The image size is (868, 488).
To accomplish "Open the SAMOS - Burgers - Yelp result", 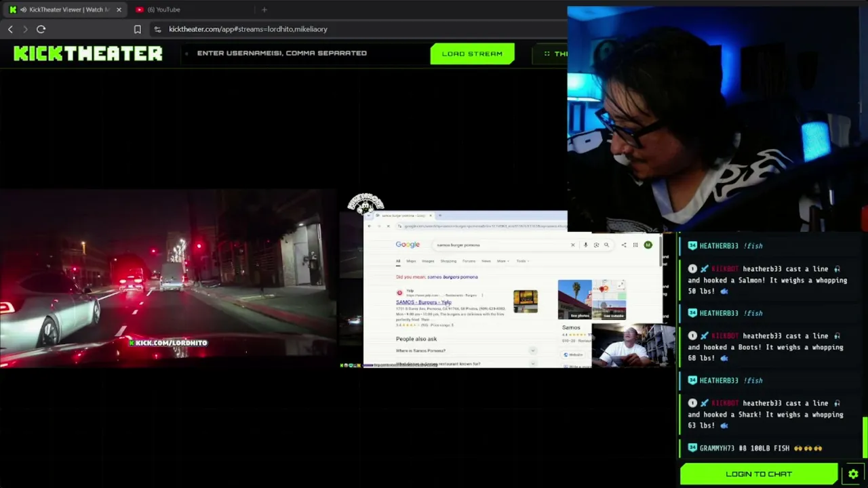I will pyautogui.click(x=424, y=302).
